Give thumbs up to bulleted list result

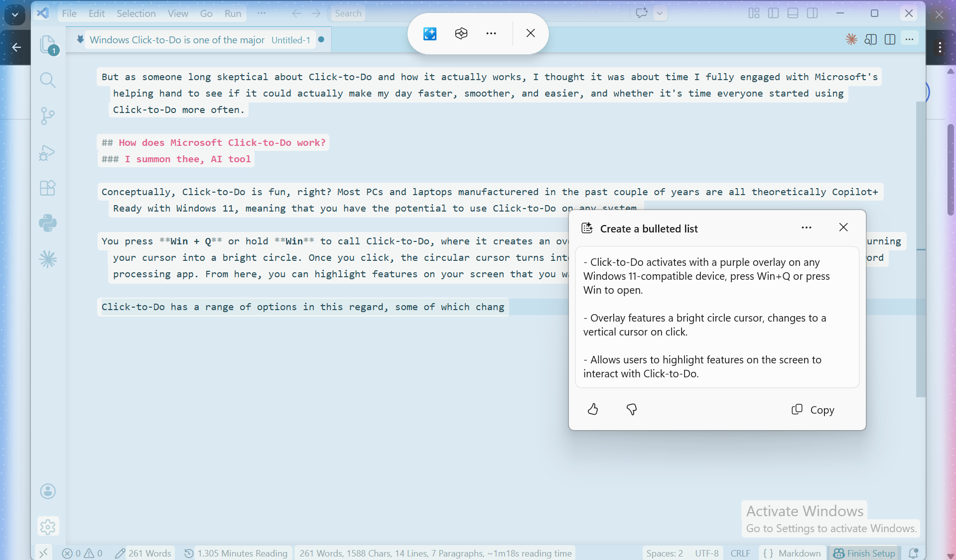[x=593, y=409]
